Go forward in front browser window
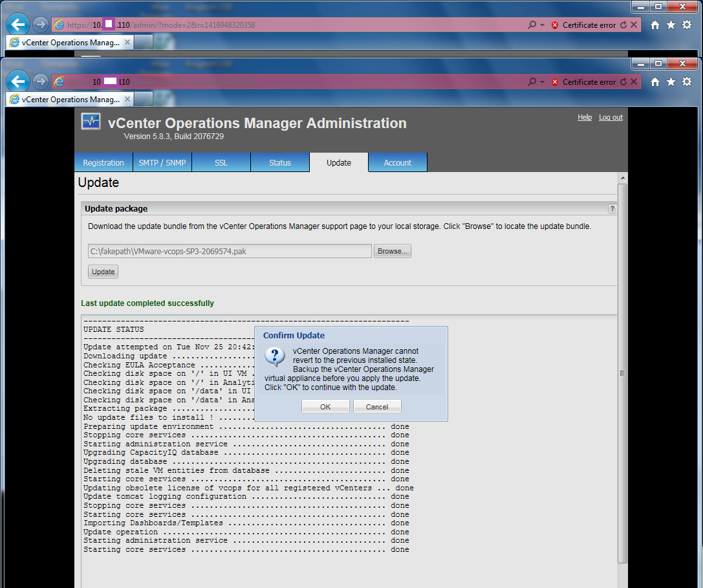Screen dimensions: 703x588 click(40, 82)
